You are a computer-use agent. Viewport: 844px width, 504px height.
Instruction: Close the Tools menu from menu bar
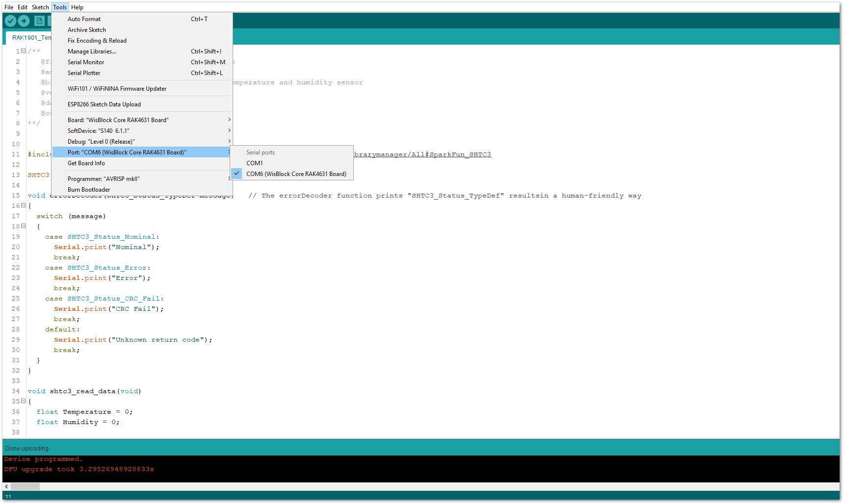60,7
